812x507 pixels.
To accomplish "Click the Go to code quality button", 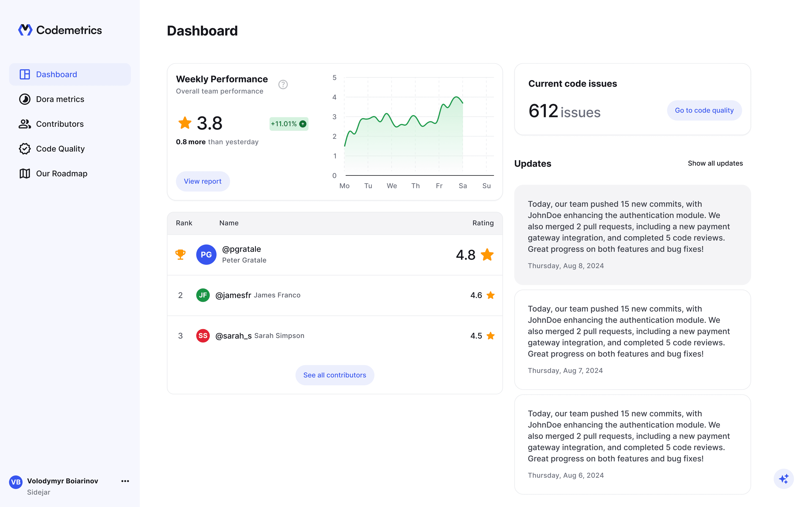I will pyautogui.click(x=704, y=110).
